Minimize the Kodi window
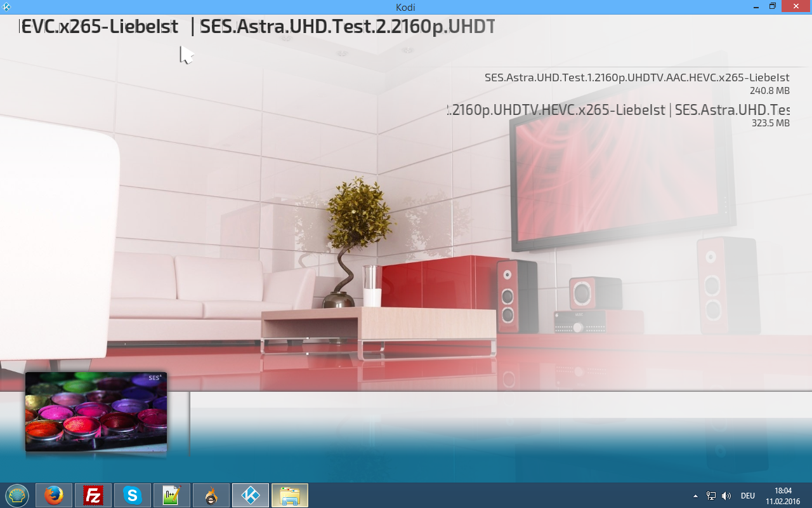812x508 pixels. (756, 6)
